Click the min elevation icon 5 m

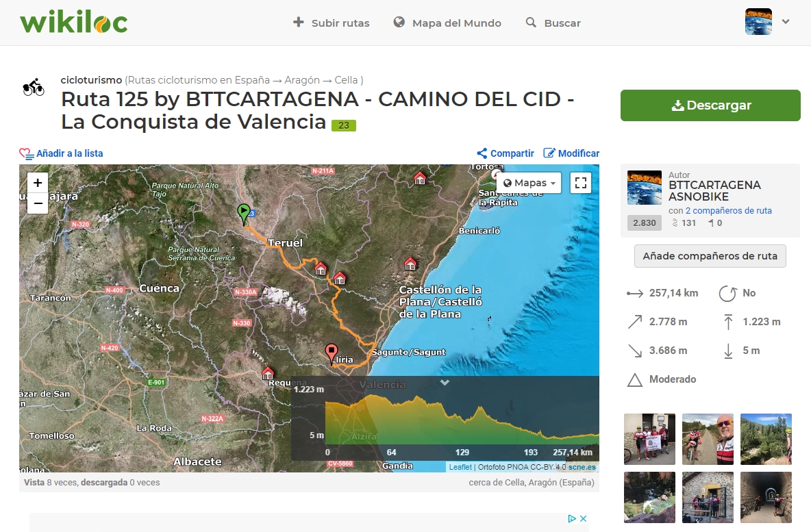(728, 351)
